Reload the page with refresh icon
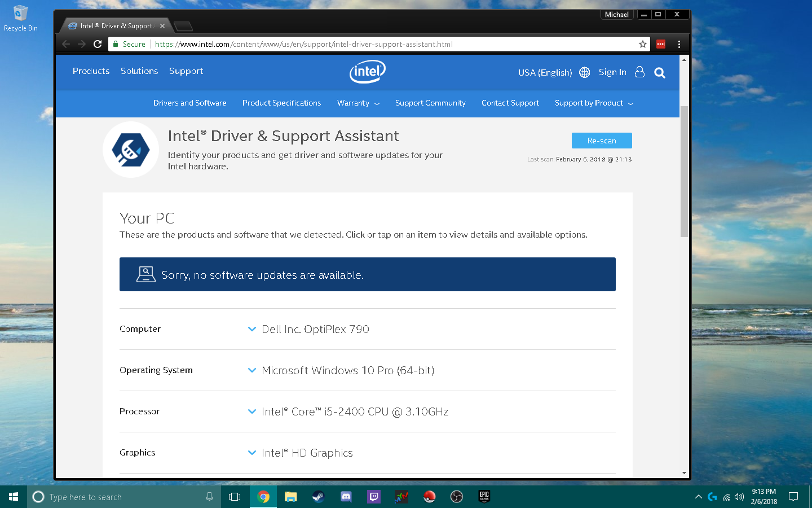Viewport: 812px width, 508px height. pyautogui.click(x=98, y=44)
